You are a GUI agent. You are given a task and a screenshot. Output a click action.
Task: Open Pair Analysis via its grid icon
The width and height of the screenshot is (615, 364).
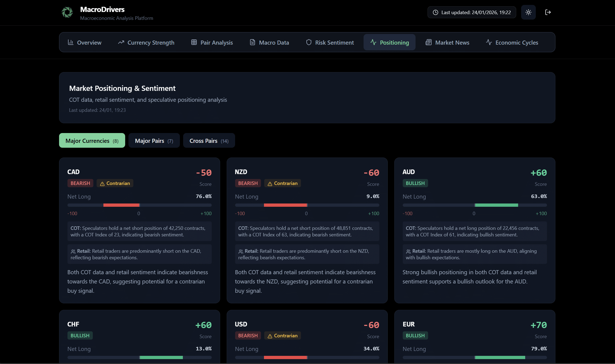(194, 42)
